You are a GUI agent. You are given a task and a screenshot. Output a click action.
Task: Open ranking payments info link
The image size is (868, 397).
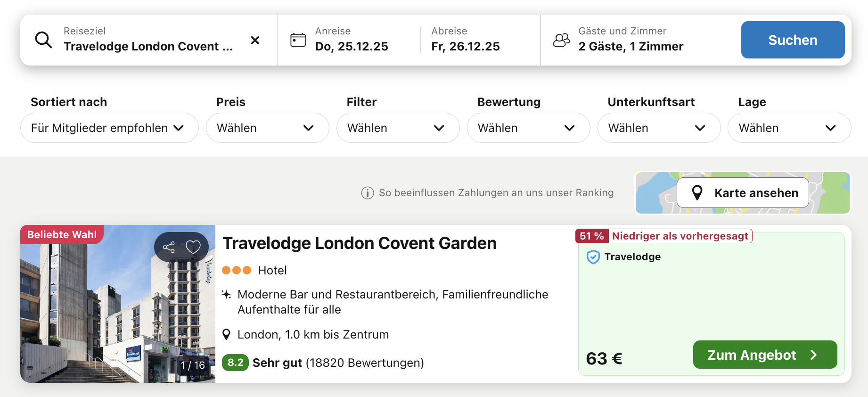(x=496, y=193)
